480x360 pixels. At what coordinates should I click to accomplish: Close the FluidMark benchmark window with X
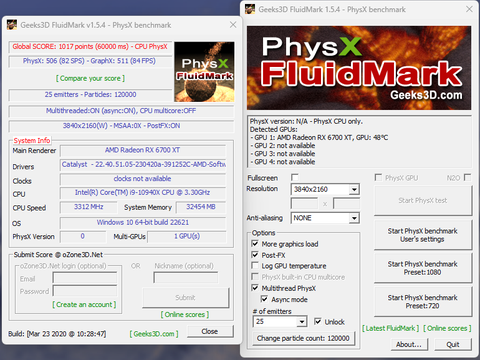[x=469, y=9]
